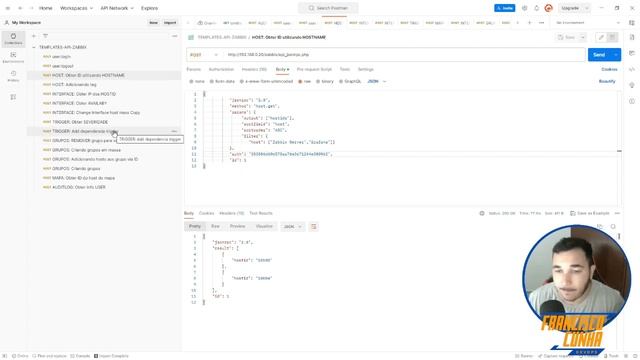
Task: Click the Beautify link
Action: click(x=607, y=81)
